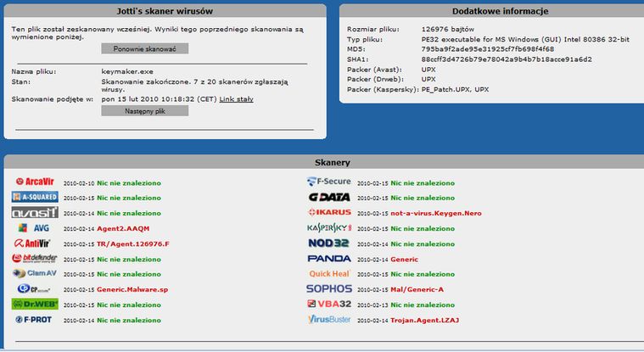Click the Ponownie skanować button

click(145, 49)
